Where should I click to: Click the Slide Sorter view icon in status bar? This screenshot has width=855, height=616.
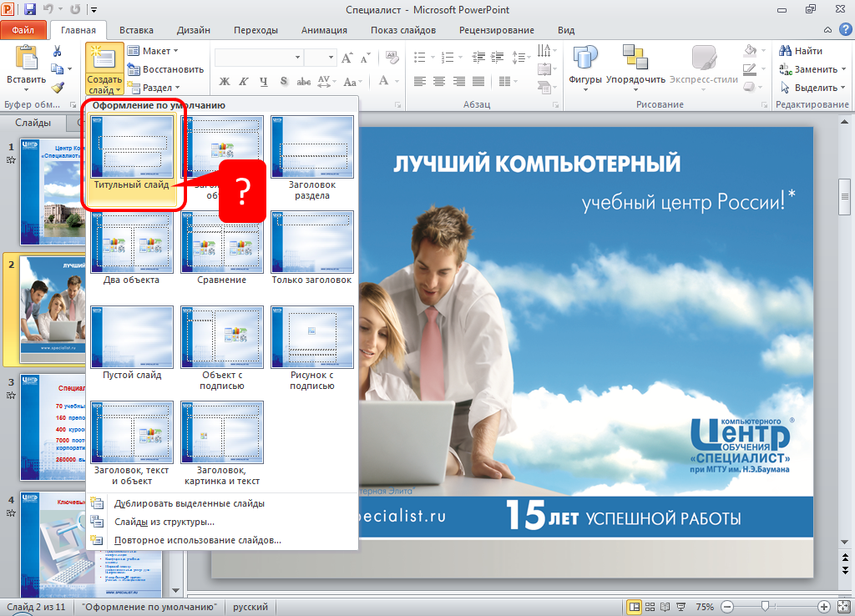pyautogui.click(x=650, y=607)
